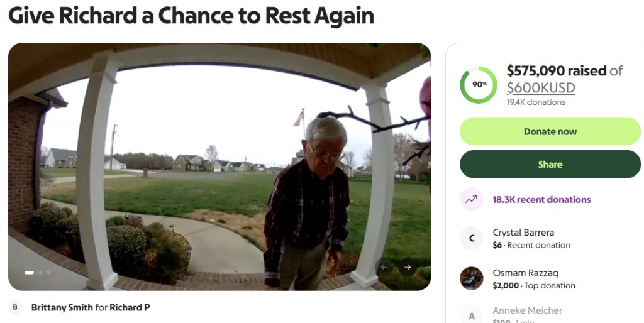Click the 90% progress ring

pyautogui.click(x=479, y=85)
